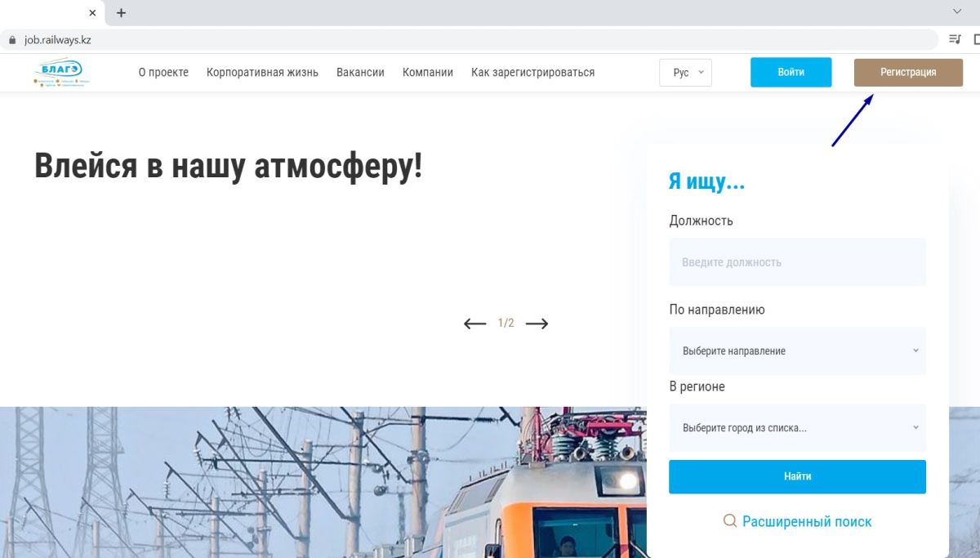Expand the Выберите направление dropdown
Image resolution: width=980 pixels, height=558 pixels.
(797, 350)
